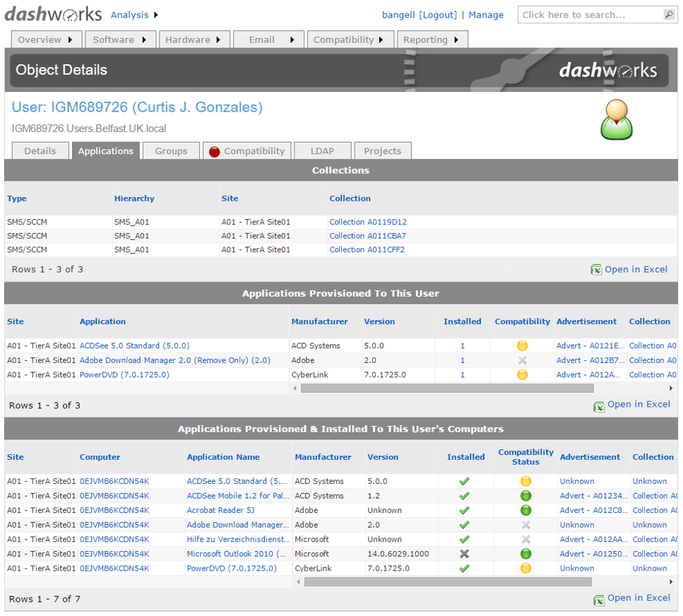Click amber compatibility icon for ACDSee 5.0 Standard (5.0.0)

(x=522, y=345)
